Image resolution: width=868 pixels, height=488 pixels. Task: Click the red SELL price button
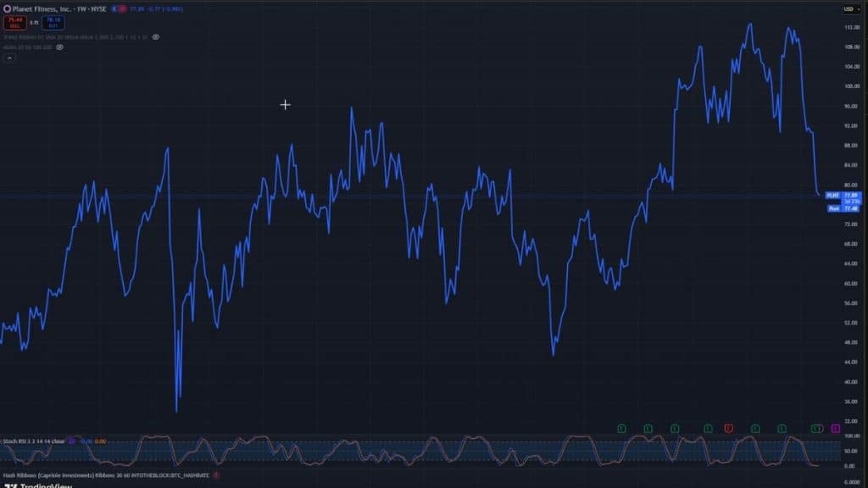15,21
